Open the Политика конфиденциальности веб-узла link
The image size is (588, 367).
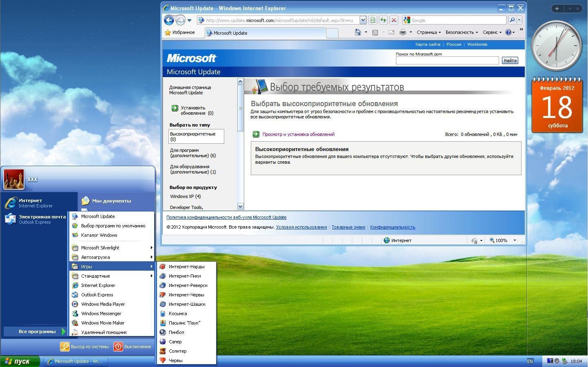click(226, 217)
